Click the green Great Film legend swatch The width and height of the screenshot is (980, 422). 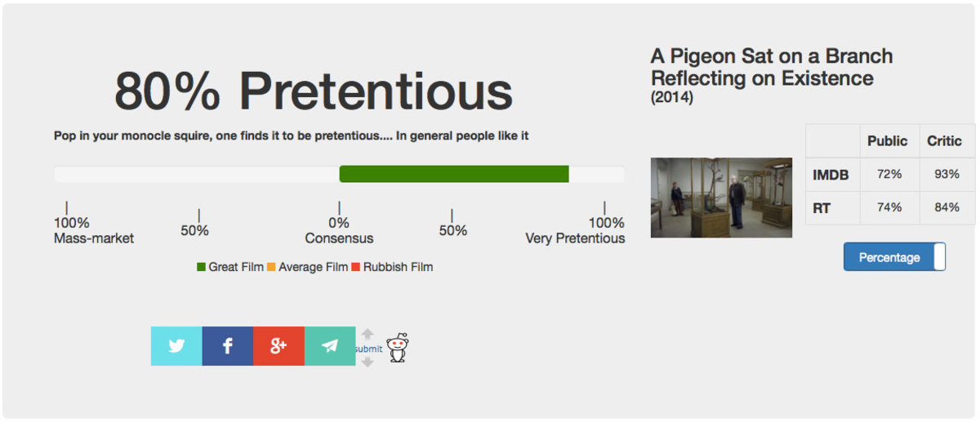point(201,267)
